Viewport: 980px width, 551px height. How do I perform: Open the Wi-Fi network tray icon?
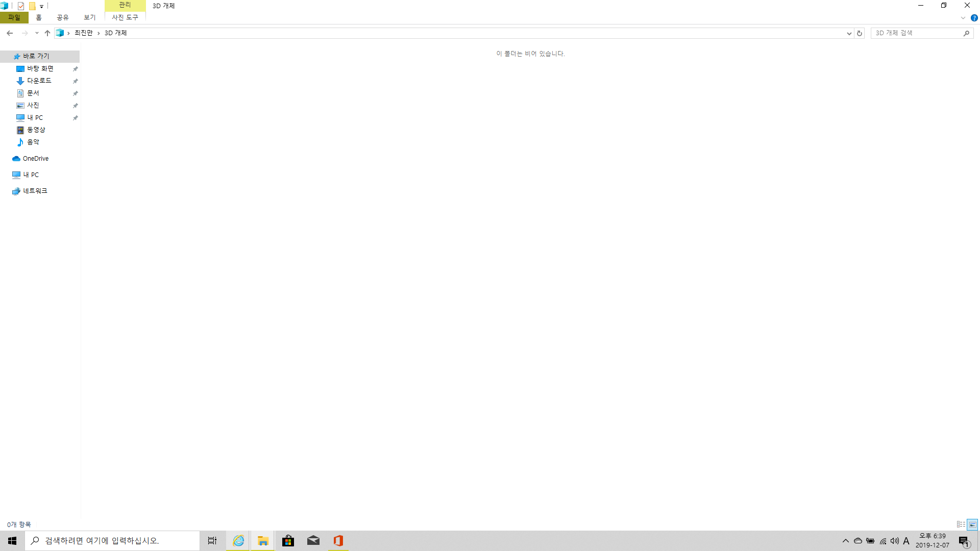tap(883, 541)
